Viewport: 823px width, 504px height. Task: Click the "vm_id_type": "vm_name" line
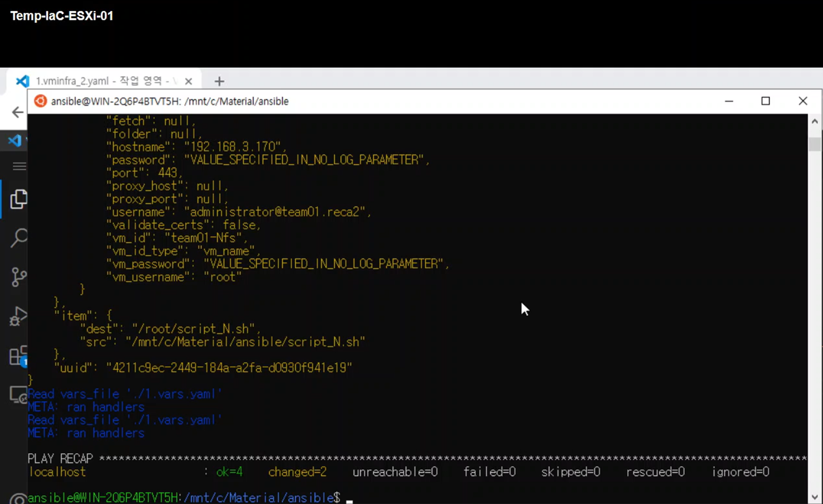click(x=183, y=251)
